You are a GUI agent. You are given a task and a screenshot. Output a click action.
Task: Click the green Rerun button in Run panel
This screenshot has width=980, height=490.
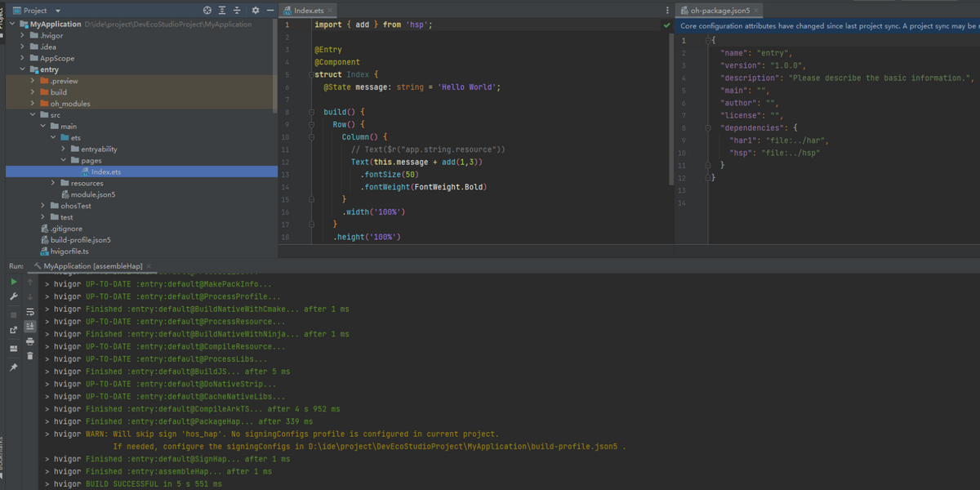point(13,283)
